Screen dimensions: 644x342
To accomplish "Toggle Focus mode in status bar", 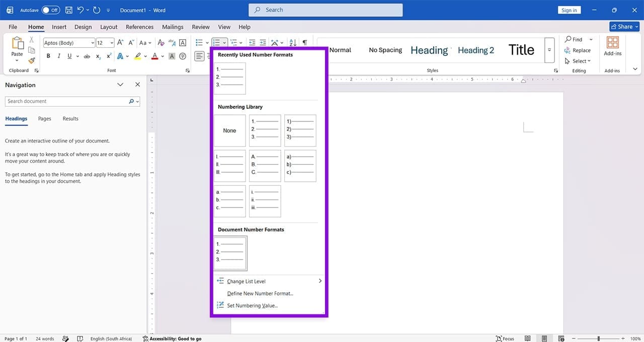I will tap(505, 338).
